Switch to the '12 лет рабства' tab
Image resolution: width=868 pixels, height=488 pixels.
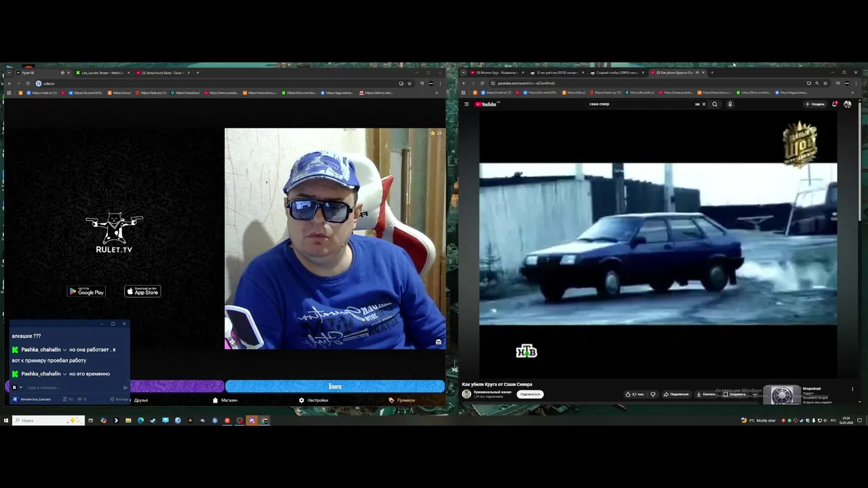click(x=557, y=73)
